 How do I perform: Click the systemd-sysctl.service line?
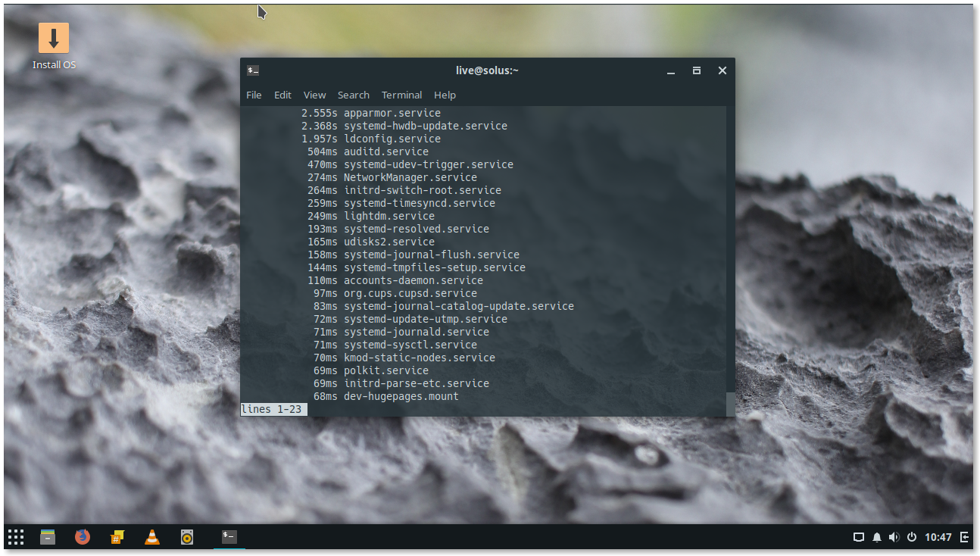point(395,345)
